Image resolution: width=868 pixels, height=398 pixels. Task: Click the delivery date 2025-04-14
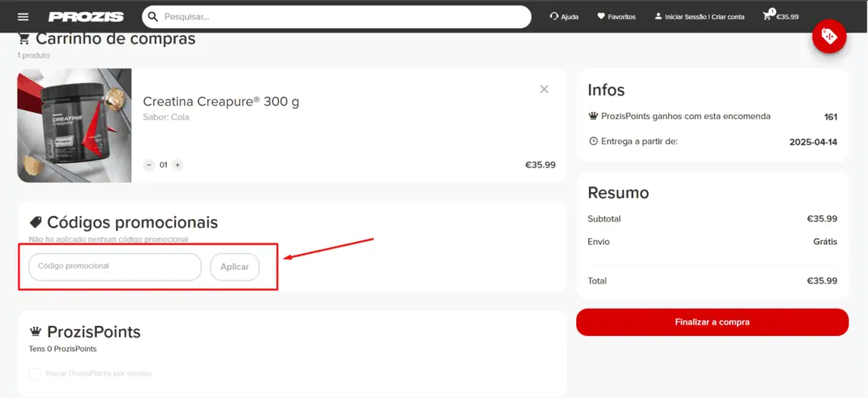click(813, 143)
